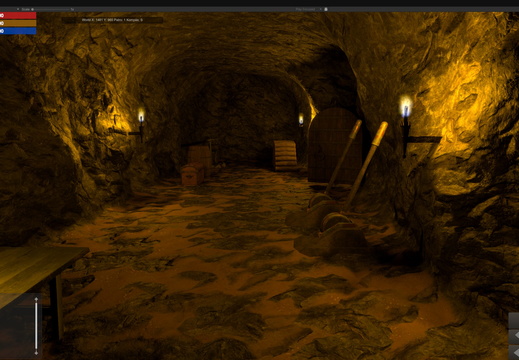This screenshot has height=360, width=519.
Task: Click the right lever with the yellow grip
Action: point(366,165)
